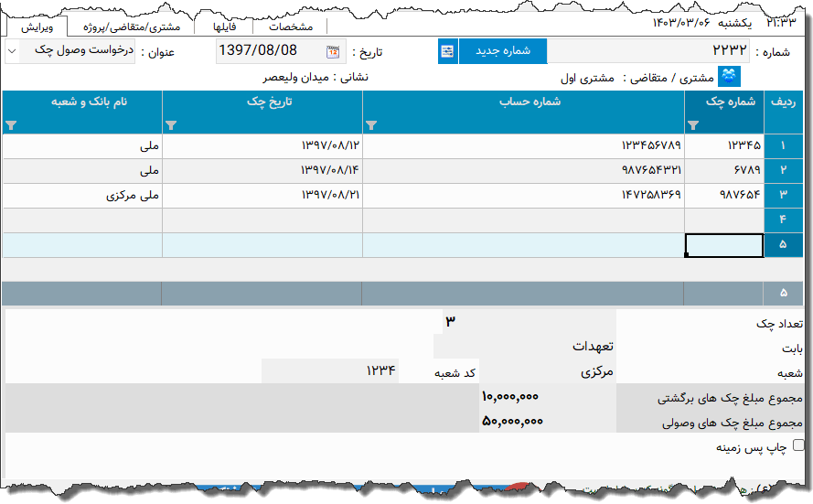
Task: Select check number ۱۲۳۴۵
Action: 723,146
